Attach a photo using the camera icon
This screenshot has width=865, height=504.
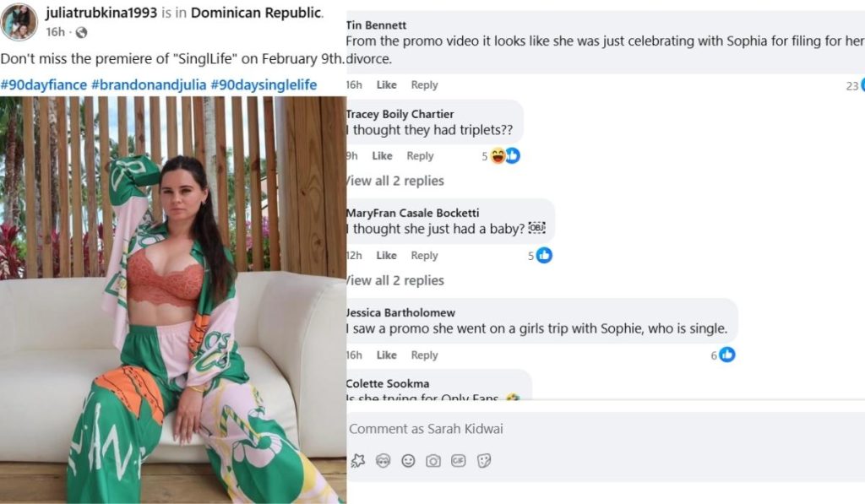pyautogui.click(x=432, y=462)
